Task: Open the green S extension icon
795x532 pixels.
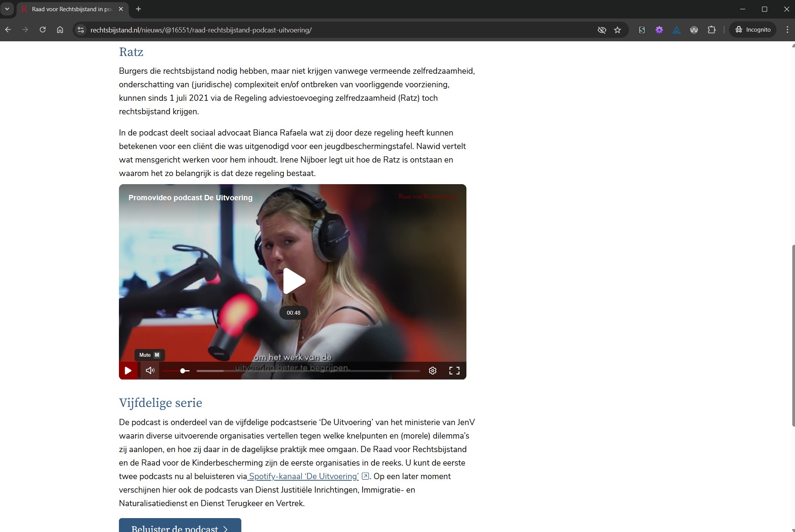Action: (x=642, y=30)
